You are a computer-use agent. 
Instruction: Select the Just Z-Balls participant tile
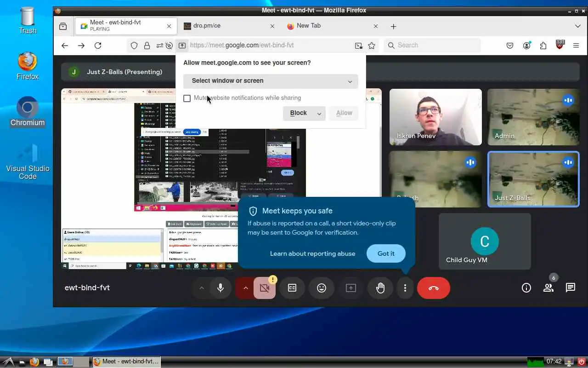click(x=533, y=179)
